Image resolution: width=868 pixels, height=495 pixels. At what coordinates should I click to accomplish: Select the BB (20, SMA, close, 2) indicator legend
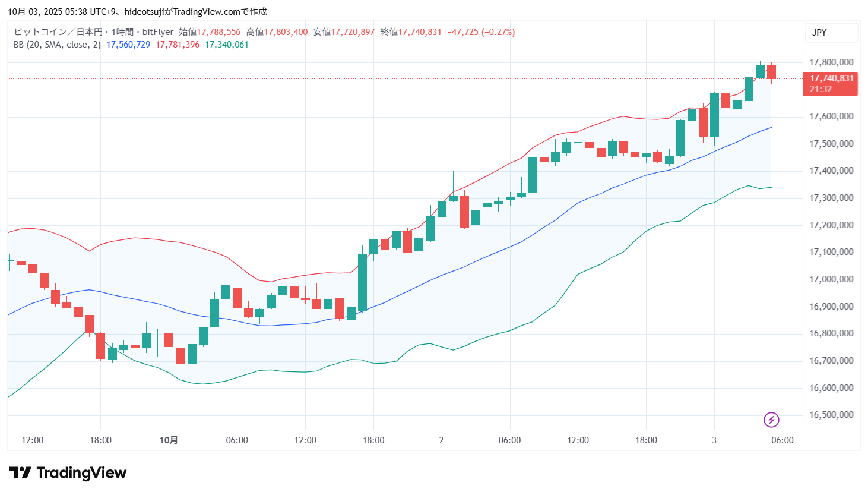click(x=57, y=45)
